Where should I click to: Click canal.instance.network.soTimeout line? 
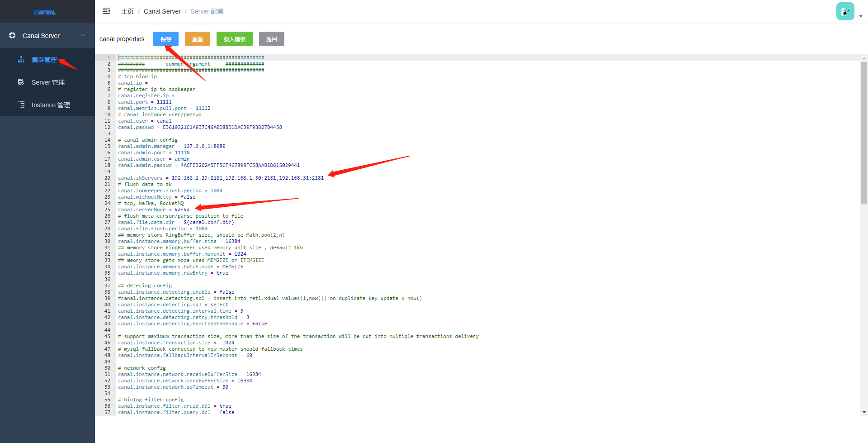click(x=173, y=387)
